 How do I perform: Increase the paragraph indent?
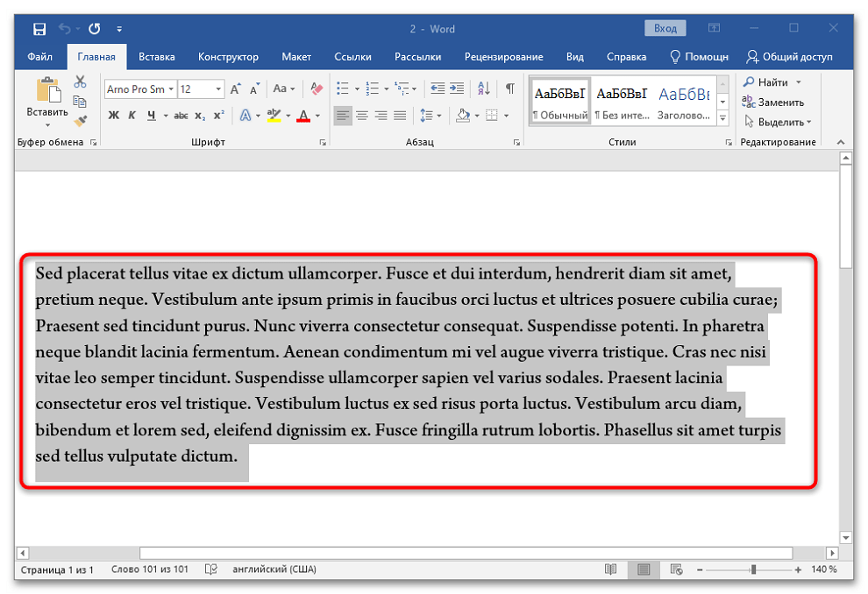pos(457,88)
